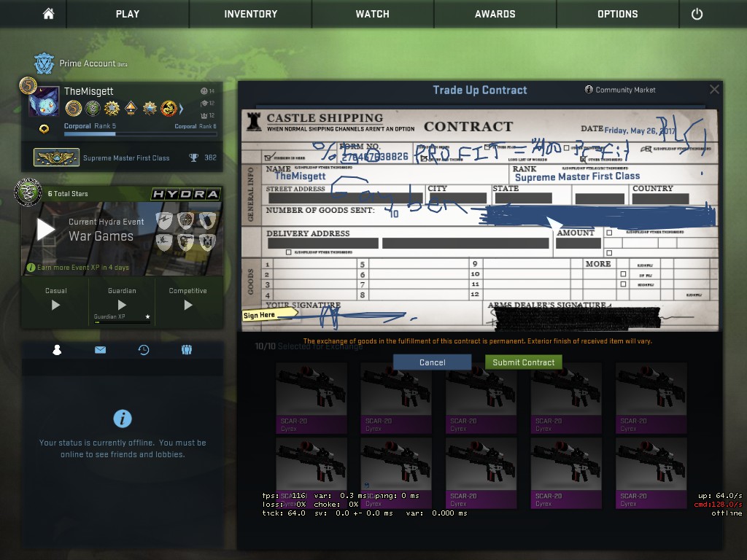
Task: Click the Supreme Master First Class rank badge
Action: (x=56, y=157)
